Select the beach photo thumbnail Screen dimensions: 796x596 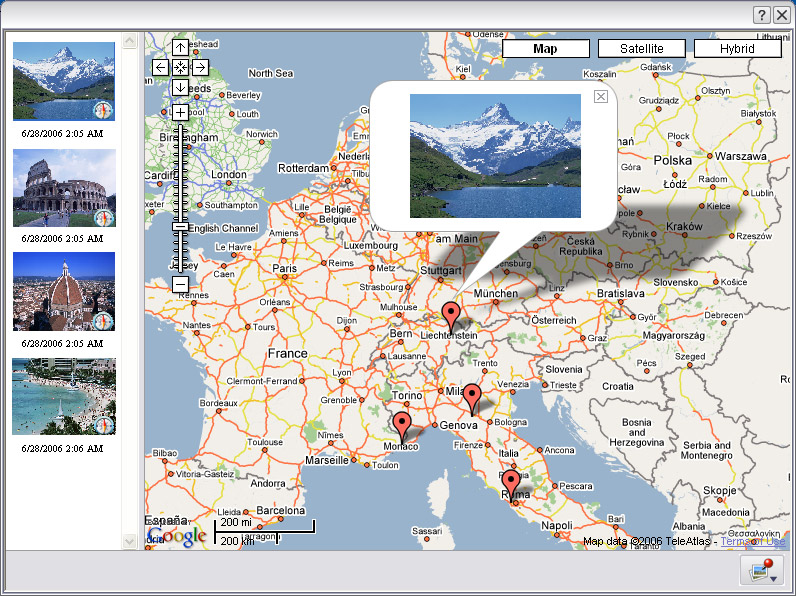pyautogui.click(x=63, y=396)
